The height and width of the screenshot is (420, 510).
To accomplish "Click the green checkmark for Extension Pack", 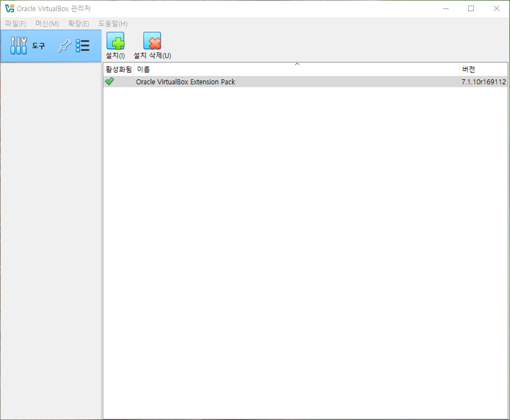I will click(x=110, y=81).
